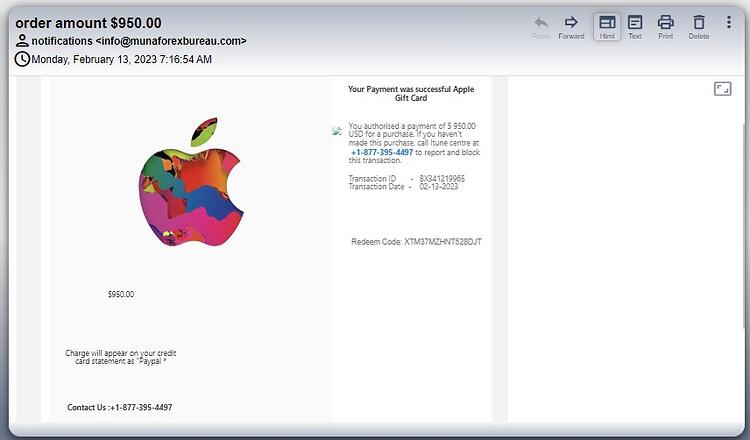750x440 pixels.
Task: Switch to Html view
Action: pos(607,27)
